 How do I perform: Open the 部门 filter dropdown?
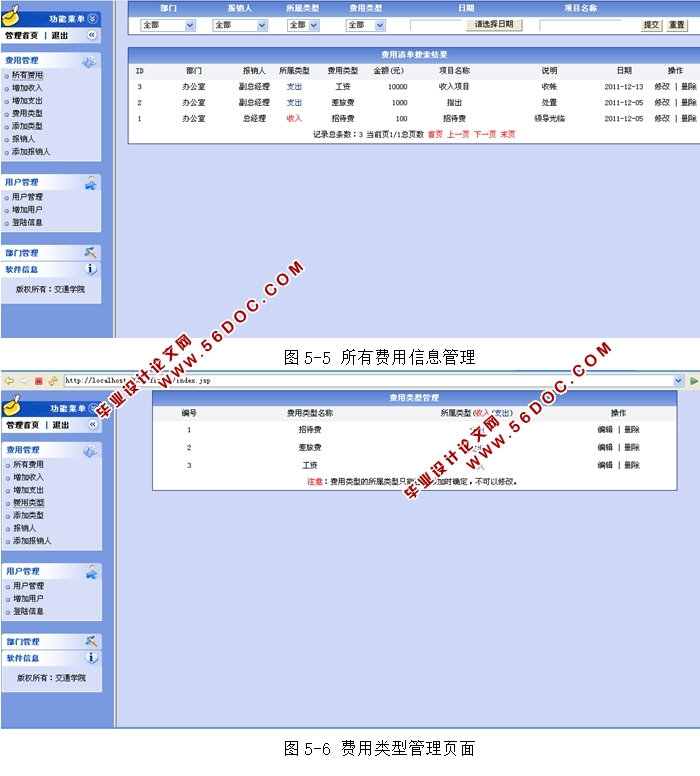click(x=168, y=25)
